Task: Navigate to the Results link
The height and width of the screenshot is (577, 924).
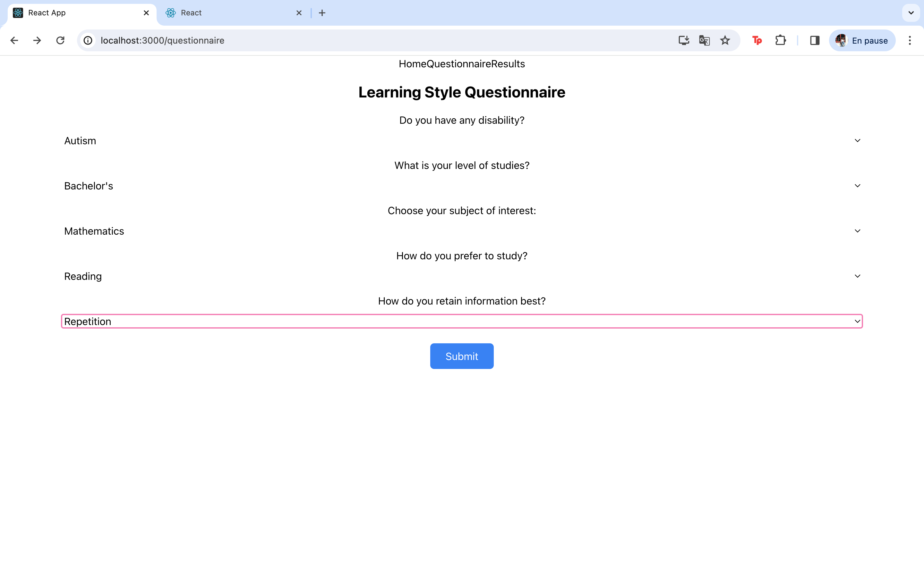Action: pyautogui.click(x=508, y=64)
